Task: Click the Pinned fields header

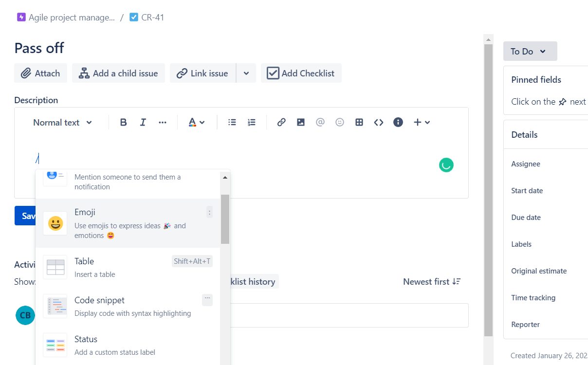Action: tap(536, 80)
